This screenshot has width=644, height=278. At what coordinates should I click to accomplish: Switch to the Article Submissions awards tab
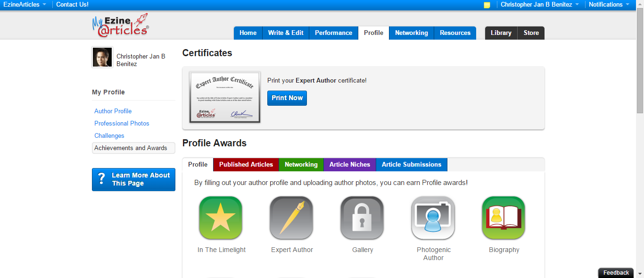412,164
